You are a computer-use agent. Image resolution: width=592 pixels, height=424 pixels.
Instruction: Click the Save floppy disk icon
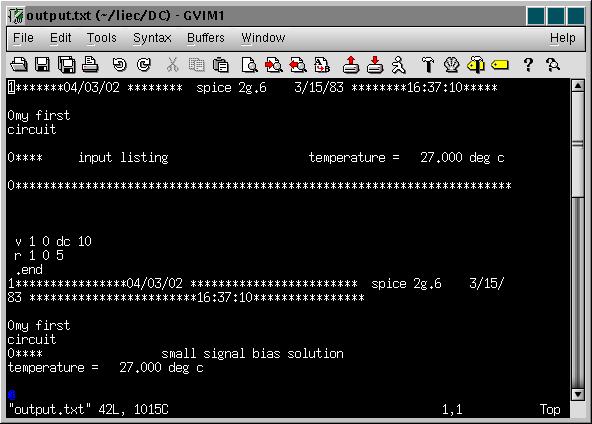coord(42,65)
